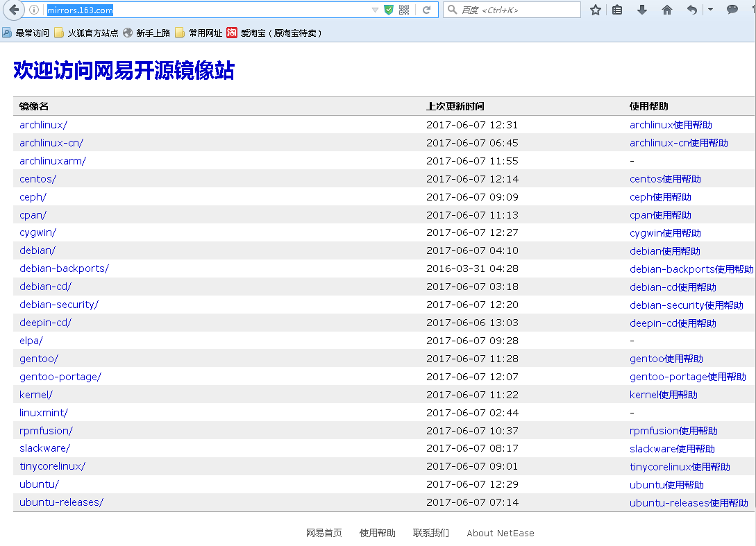Screen dimensions: 756x546
Task: Open centos使用帮助 help link
Action: pyautogui.click(x=665, y=179)
